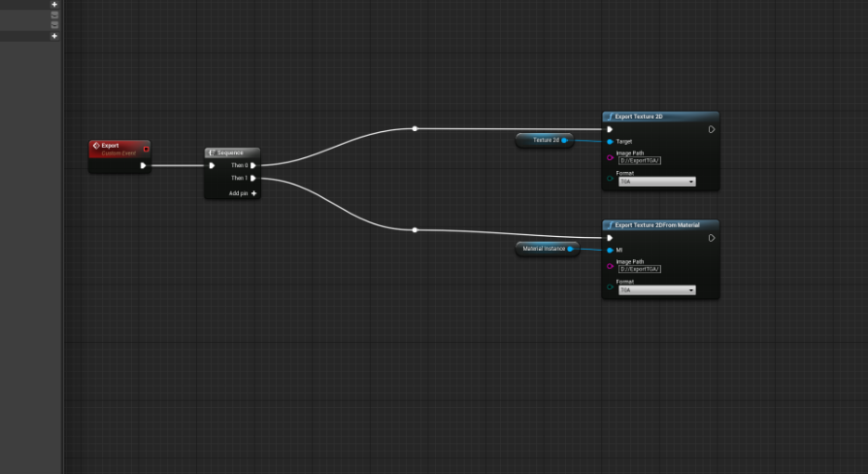Click Image Path field in Export Texture 2D

click(639, 160)
